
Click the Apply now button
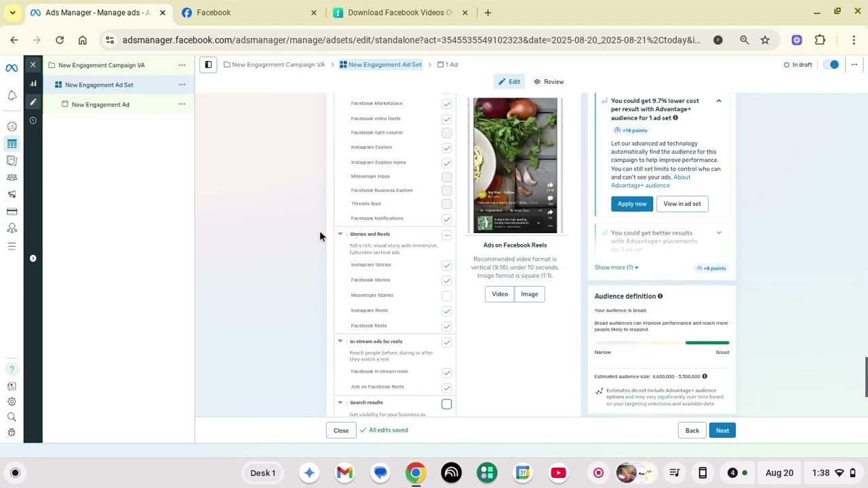click(x=632, y=204)
